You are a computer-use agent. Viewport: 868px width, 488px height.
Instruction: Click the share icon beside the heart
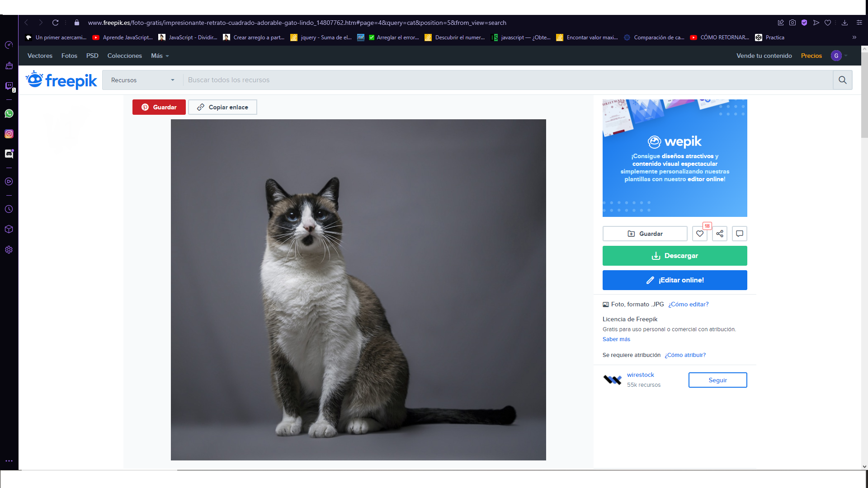[720, 234]
